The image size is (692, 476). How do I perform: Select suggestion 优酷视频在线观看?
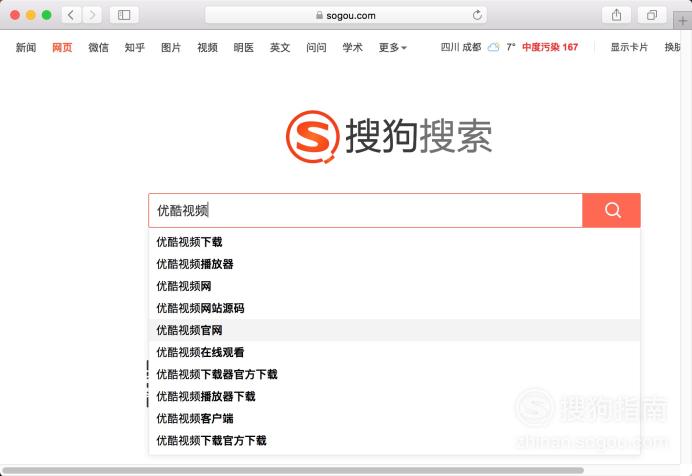tap(394, 352)
